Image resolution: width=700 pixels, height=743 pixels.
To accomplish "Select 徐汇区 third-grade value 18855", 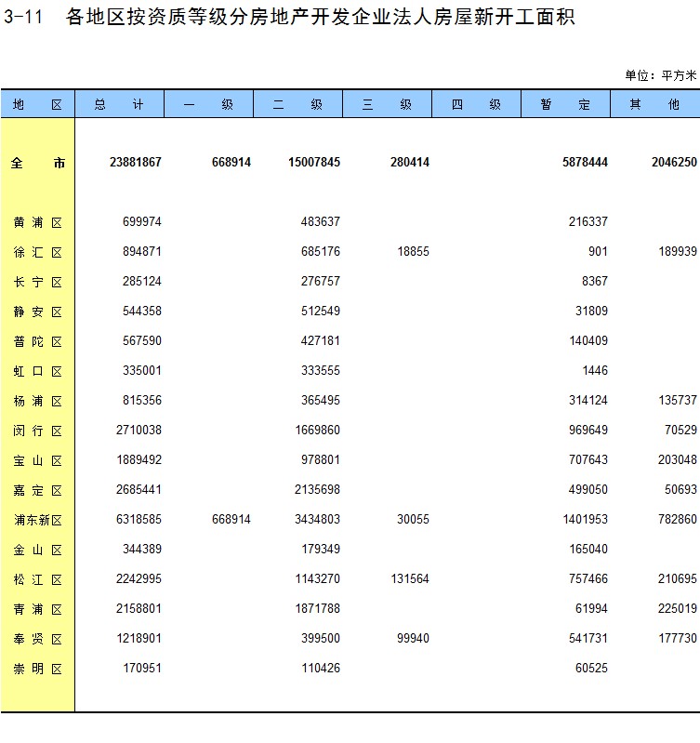I will [413, 252].
